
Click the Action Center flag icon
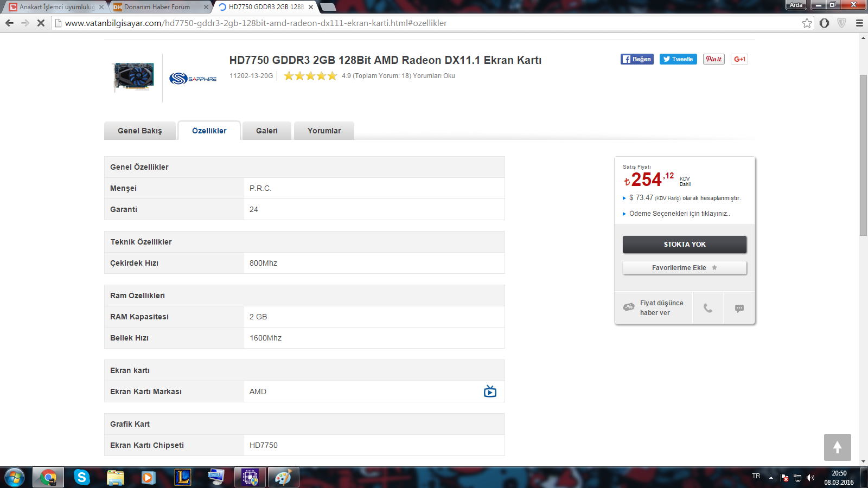coord(784,478)
